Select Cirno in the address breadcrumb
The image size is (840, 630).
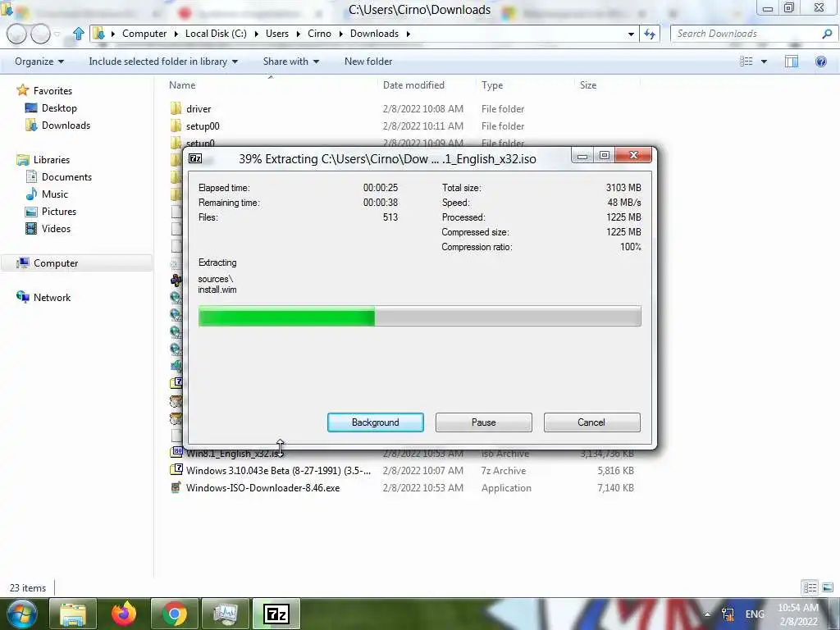[319, 33]
